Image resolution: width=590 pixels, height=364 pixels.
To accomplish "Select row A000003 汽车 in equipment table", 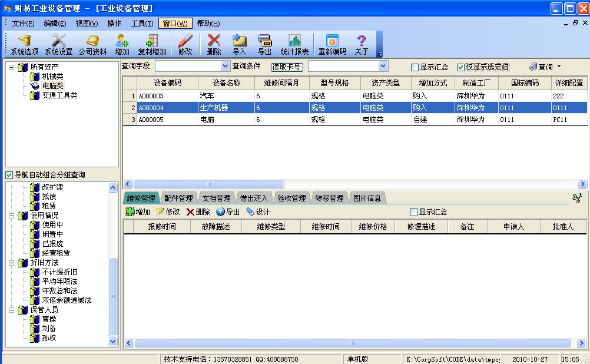I will point(355,96).
